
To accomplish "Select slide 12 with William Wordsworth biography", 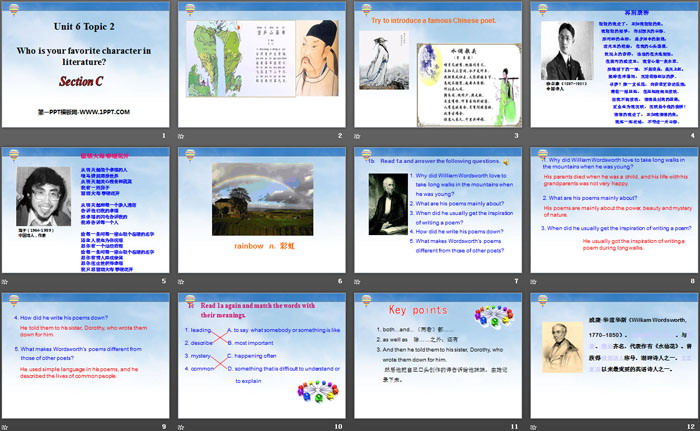I will 614,356.
